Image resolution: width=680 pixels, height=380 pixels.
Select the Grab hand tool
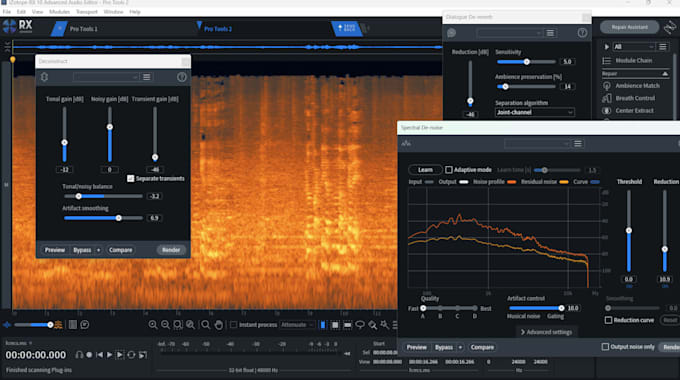219,324
